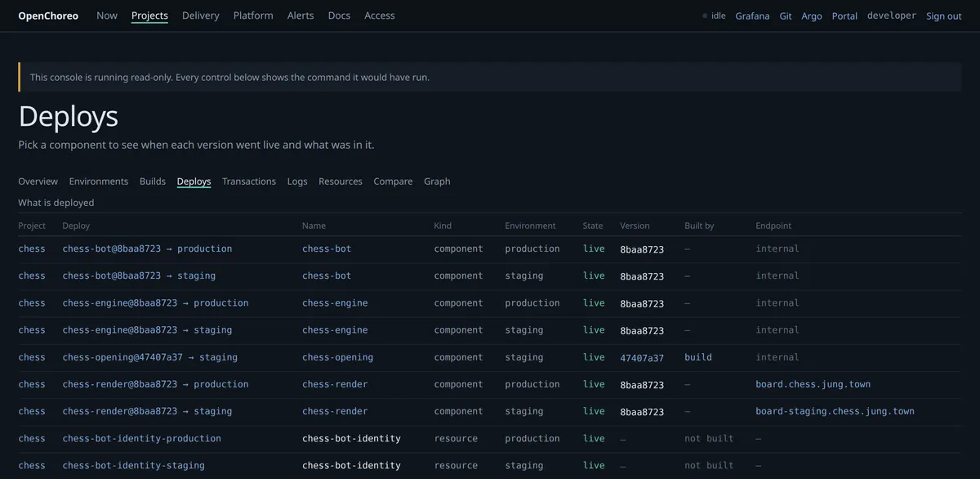980x479 pixels.
Task: Open the Git link
Action: [786, 16]
